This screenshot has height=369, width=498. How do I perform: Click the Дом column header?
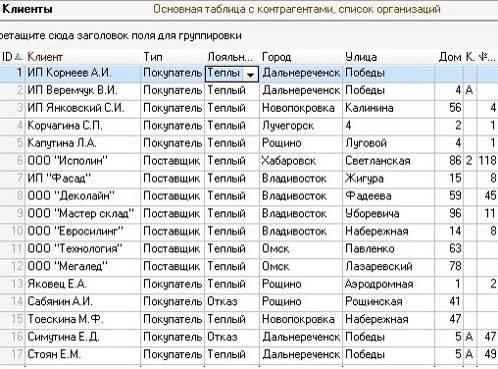[x=450, y=57]
